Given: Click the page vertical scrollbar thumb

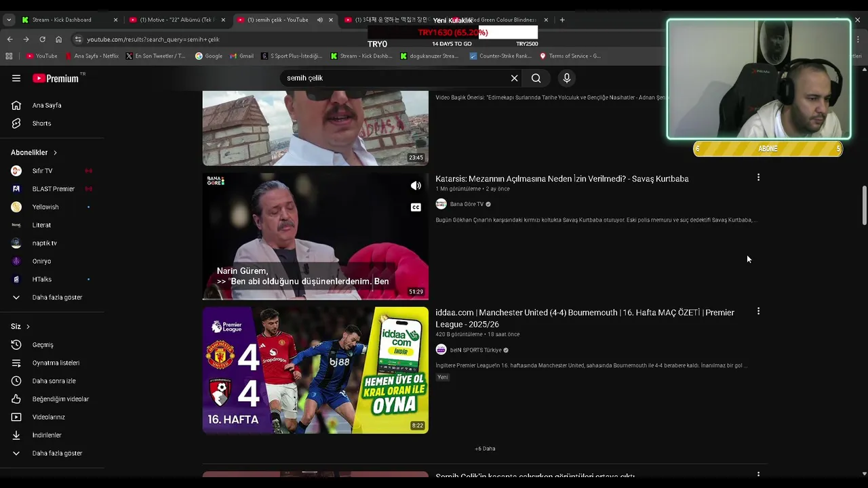Looking at the screenshot, I should click(864, 205).
